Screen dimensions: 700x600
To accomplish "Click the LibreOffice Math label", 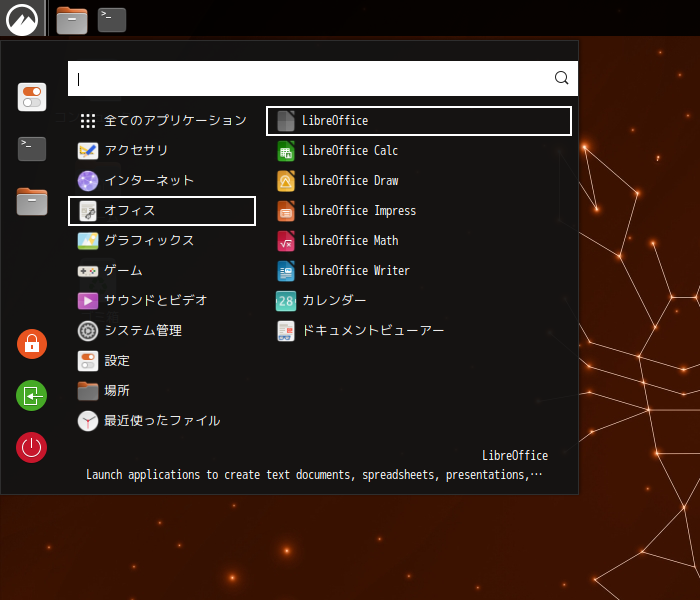I will pos(350,240).
